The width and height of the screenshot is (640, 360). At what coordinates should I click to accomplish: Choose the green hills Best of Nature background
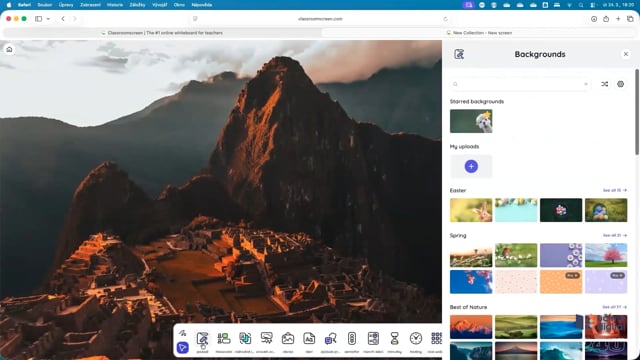pyautogui.click(x=516, y=327)
